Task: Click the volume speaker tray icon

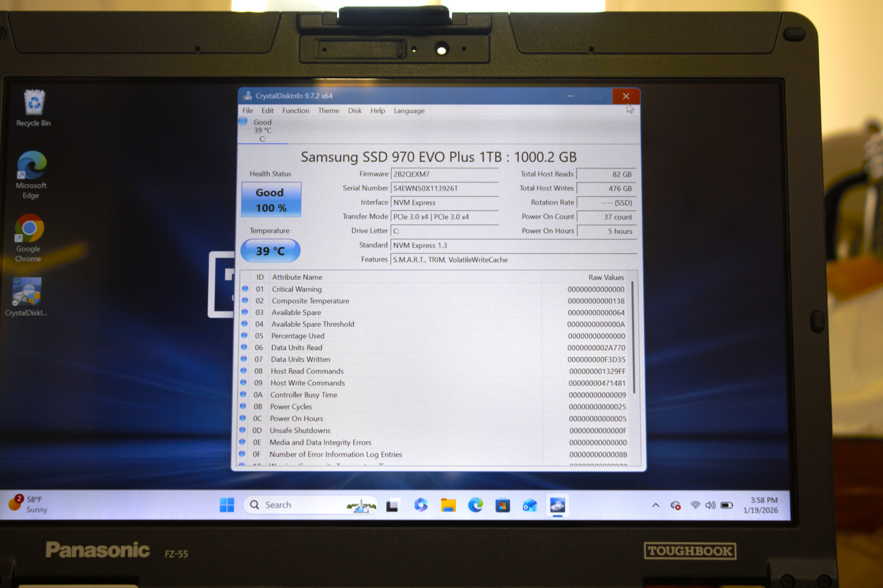Action: click(x=710, y=505)
